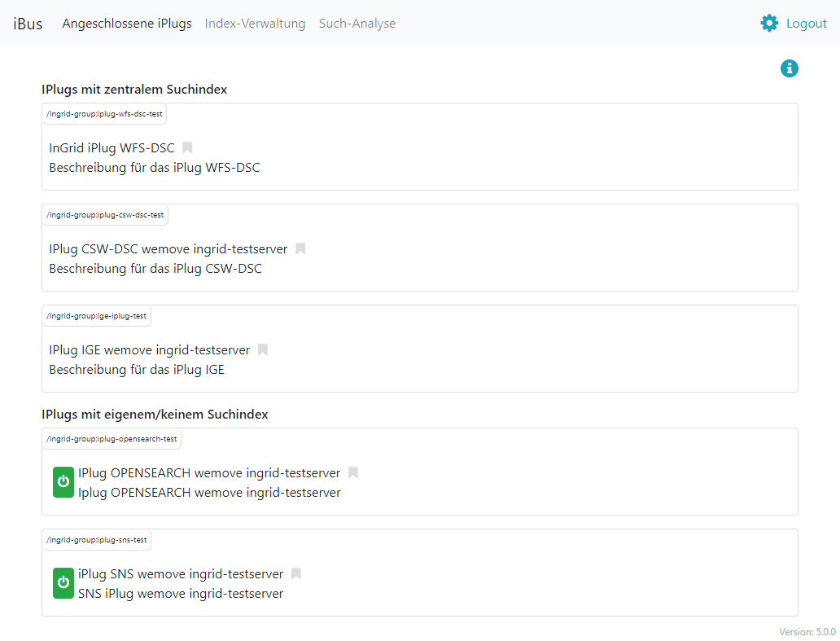
Task: Open the InGrid iPlug WFS-DSC title
Action: pyautogui.click(x=112, y=148)
